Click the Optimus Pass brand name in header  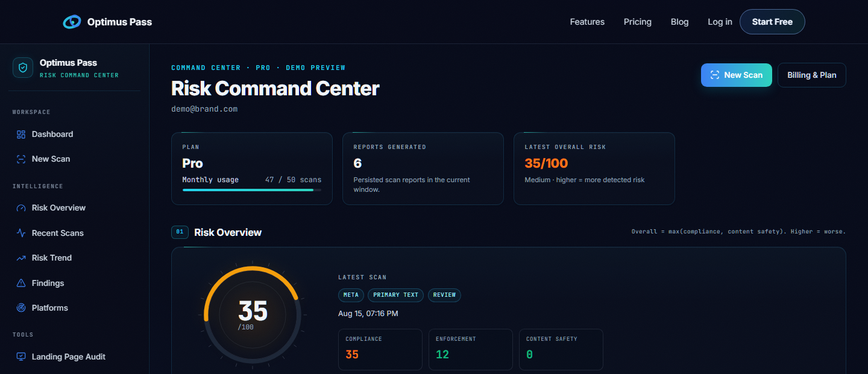pyautogui.click(x=119, y=22)
